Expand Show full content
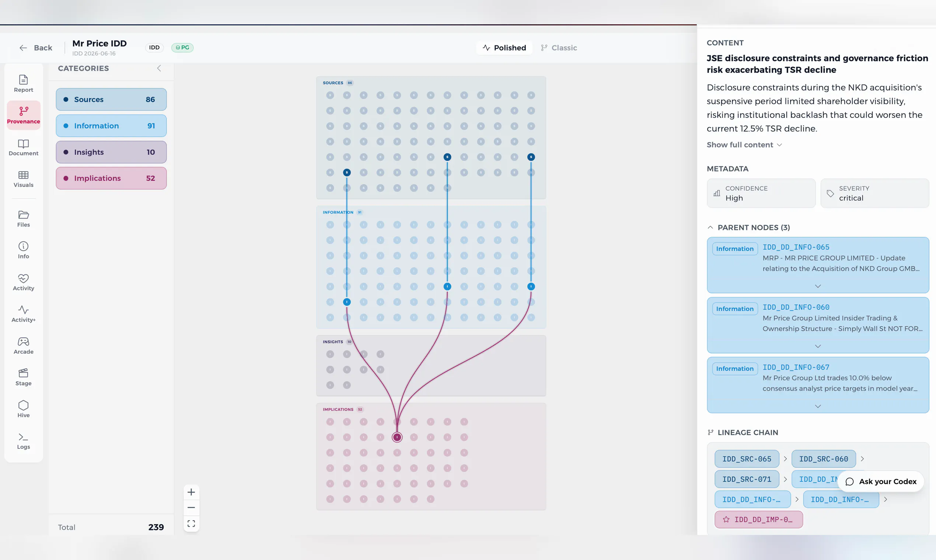 [744, 145]
